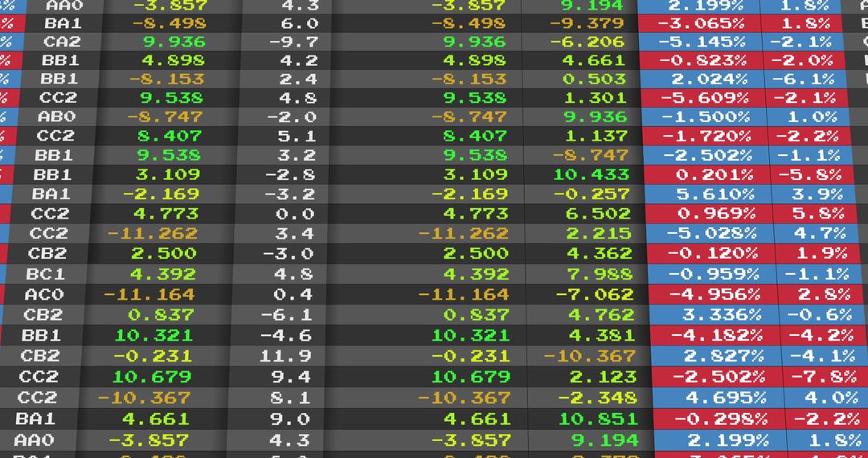Click the 10.851 value

(599, 419)
